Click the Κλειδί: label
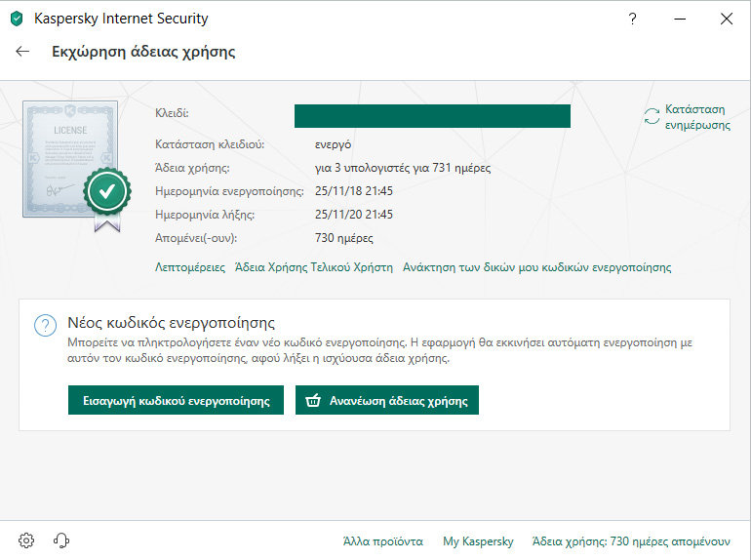The image size is (751, 560). pos(172,113)
